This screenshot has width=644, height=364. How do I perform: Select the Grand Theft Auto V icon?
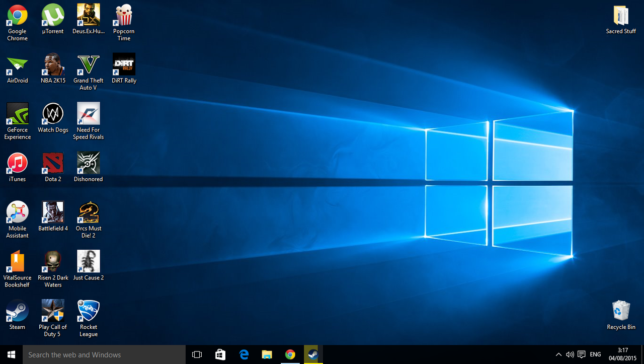coord(89,72)
